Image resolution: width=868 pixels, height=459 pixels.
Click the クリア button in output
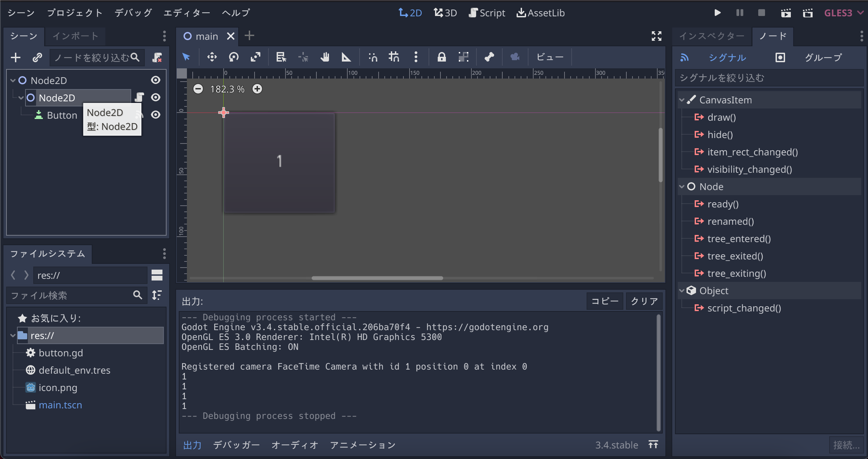pos(644,301)
